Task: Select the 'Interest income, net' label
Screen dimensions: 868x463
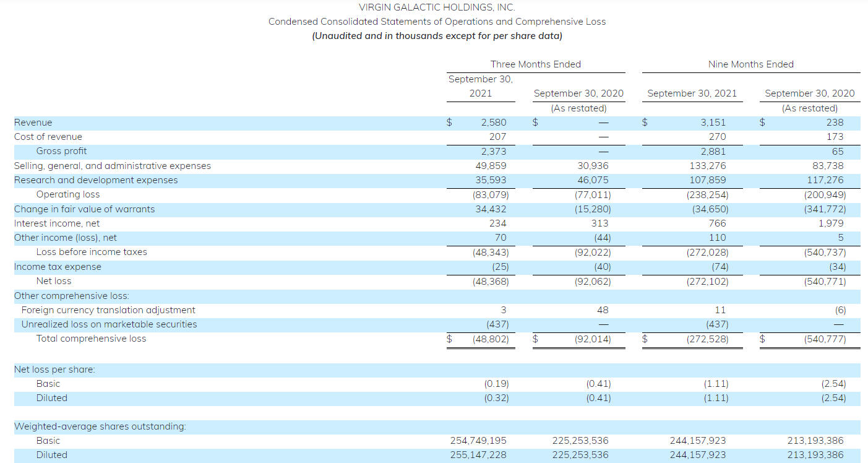Action: (x=57, y=223)
